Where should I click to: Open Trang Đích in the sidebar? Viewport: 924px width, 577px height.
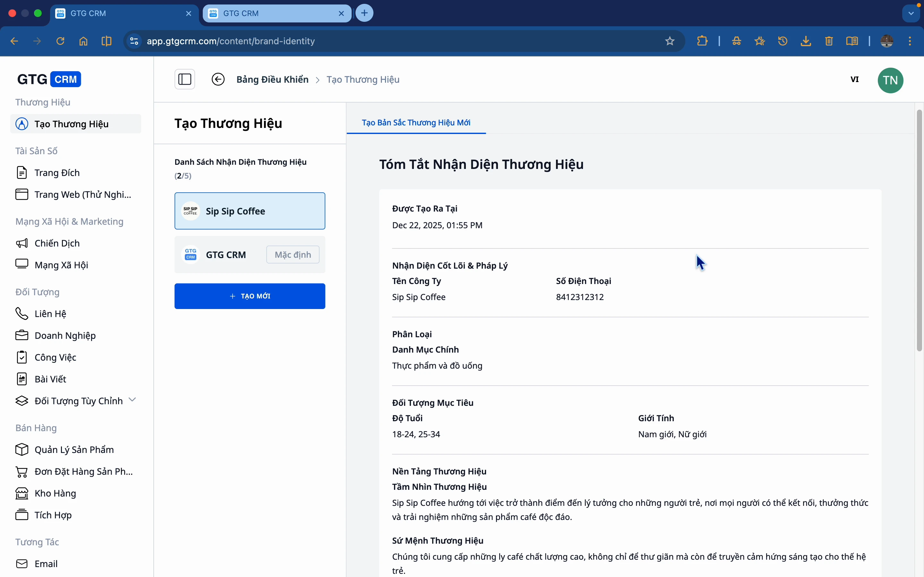click(57, 173)
